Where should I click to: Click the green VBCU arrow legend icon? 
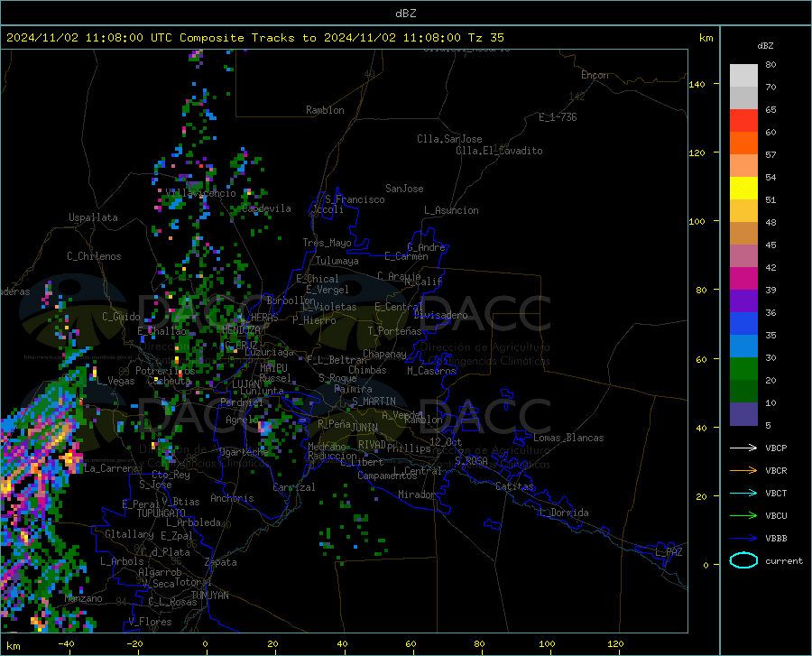point(743,516)
